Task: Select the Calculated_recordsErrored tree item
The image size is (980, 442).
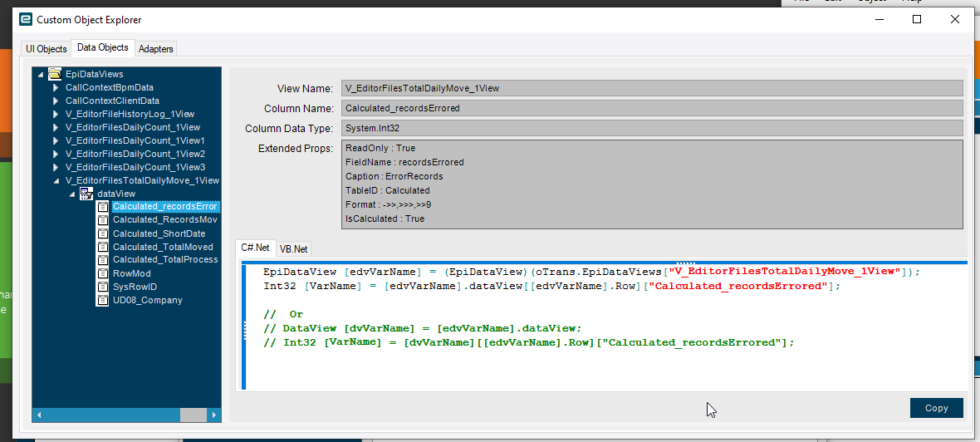Action: tap(165, 206)
